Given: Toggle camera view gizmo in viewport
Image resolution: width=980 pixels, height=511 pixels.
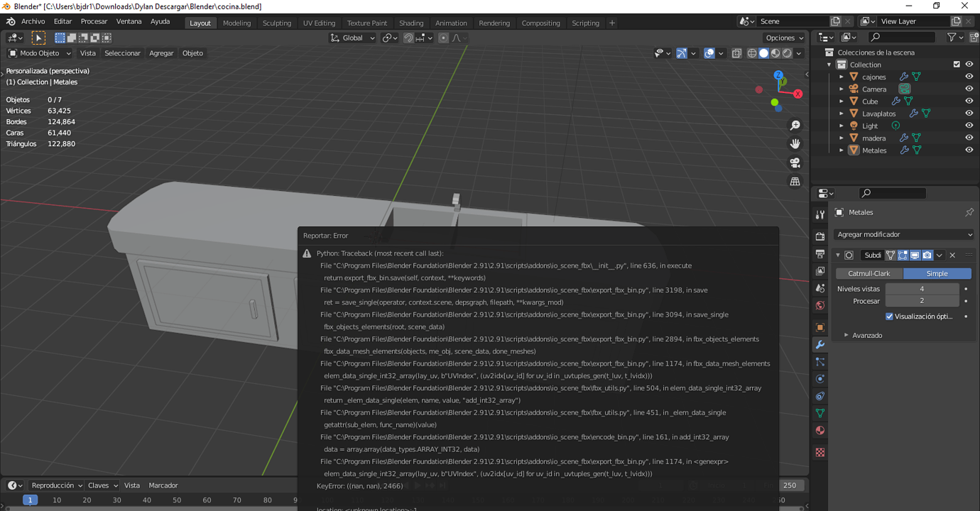Looking at the screenshot, I should [x=795, y=163].
